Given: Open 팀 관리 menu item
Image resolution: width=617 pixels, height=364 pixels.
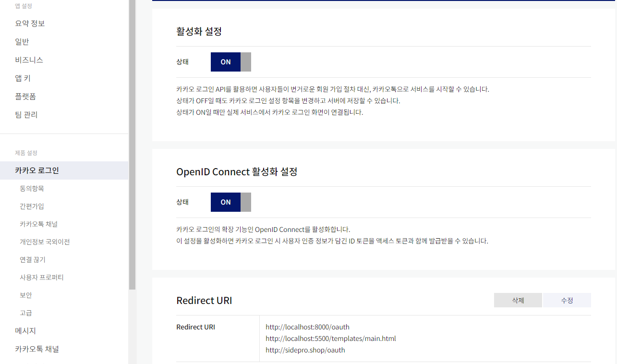Looking at the screenshot, I should [26, 115].
